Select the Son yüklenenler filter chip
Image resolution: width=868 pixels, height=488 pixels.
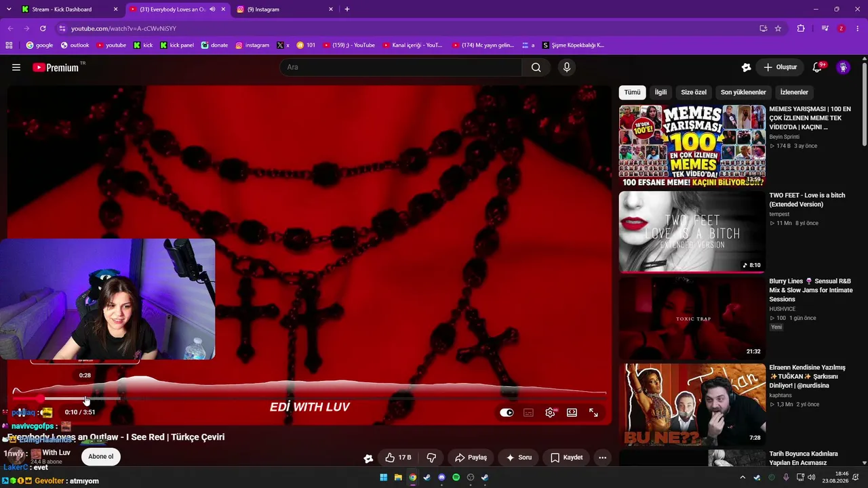(743, 92)
